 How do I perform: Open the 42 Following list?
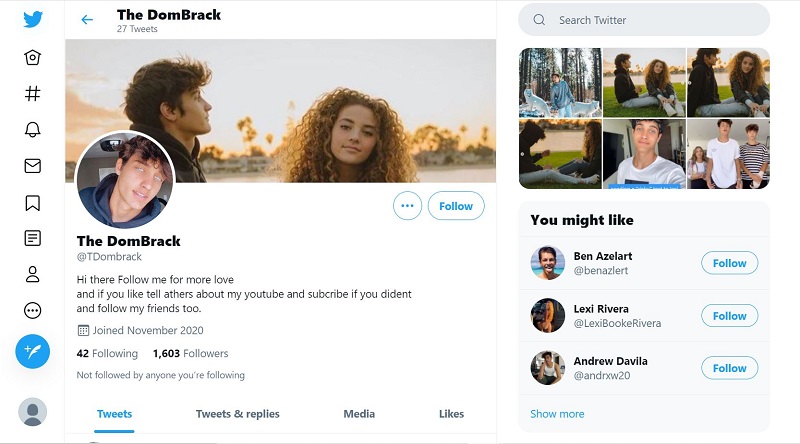107,353
